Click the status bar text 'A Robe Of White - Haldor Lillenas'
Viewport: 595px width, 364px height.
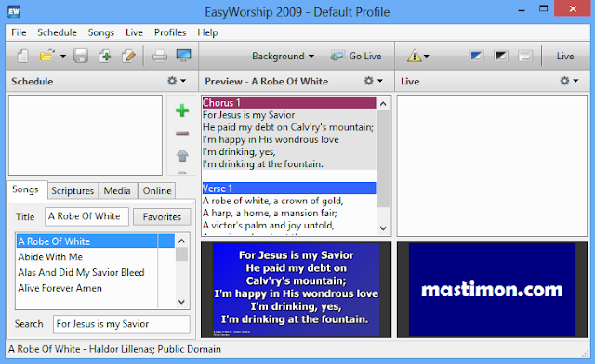pyautogui.click(x=81, y=349)
